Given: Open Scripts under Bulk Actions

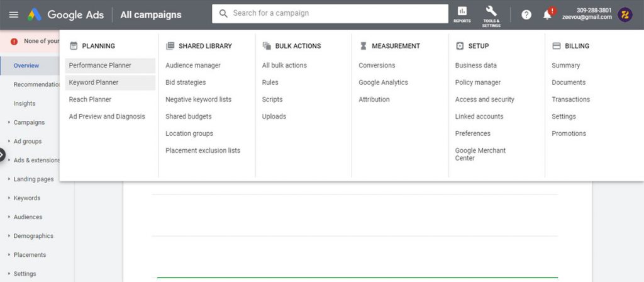Looking at the screenshot, I should [272, 99].
